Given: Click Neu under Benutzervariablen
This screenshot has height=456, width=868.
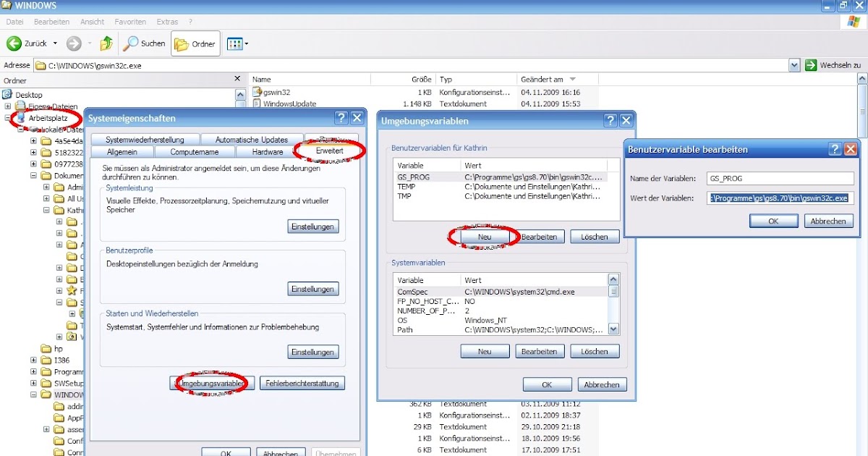Looking at the screenshot, I should (485, 237).
